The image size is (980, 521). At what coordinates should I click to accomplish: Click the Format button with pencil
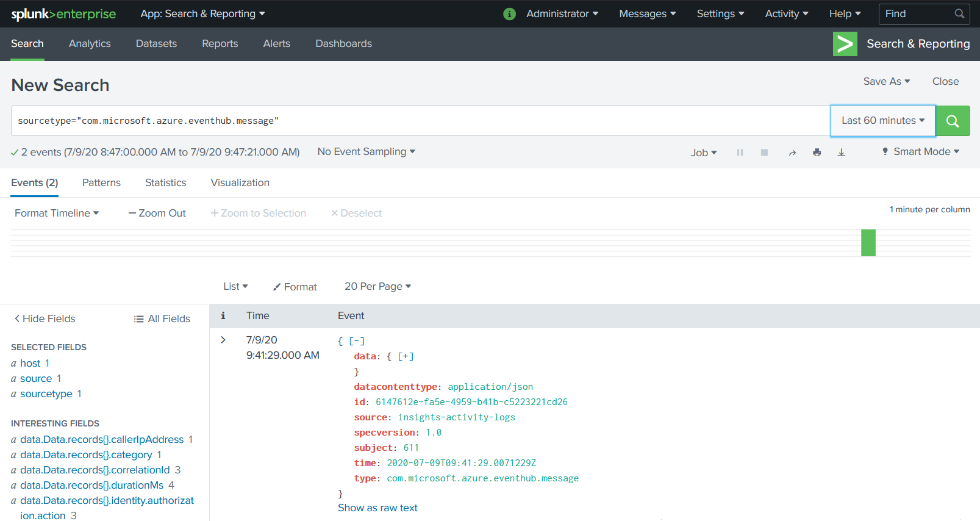[x=295, y=287]
